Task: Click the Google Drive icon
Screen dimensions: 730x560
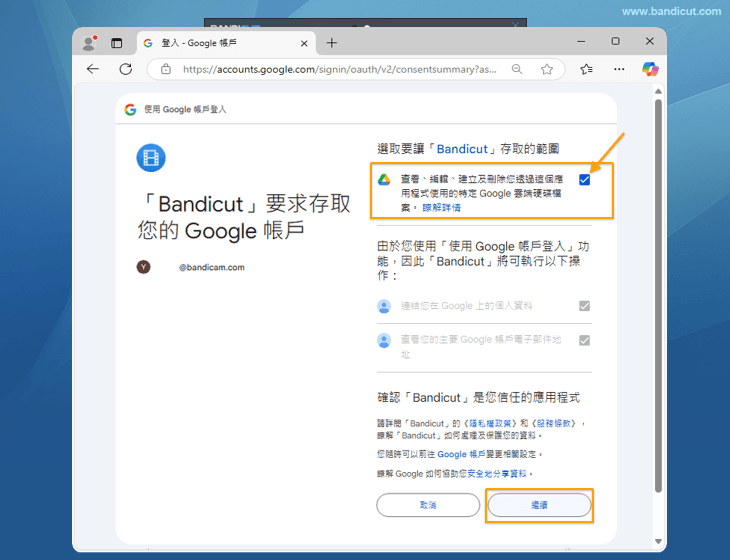Action: coord(384,180)
